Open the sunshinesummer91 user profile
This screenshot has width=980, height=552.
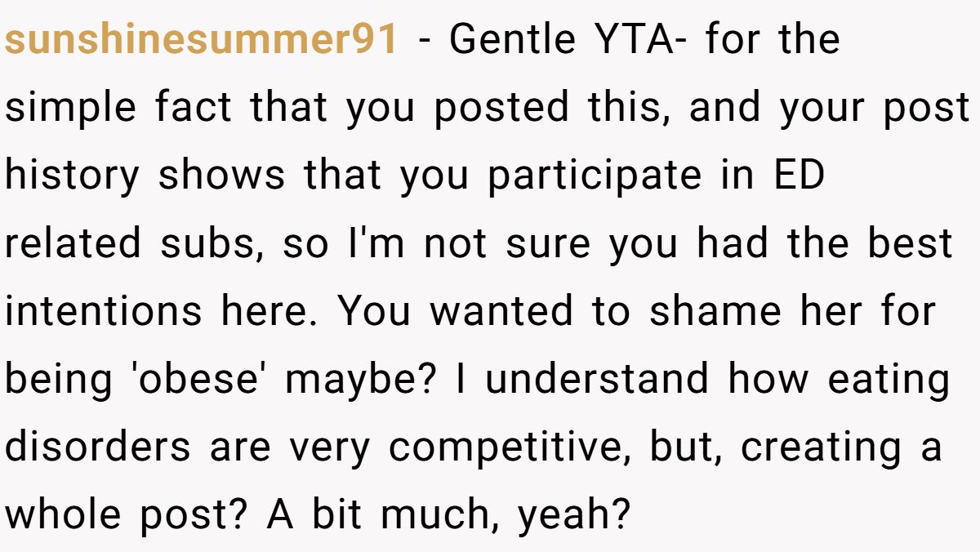[203, 40]
